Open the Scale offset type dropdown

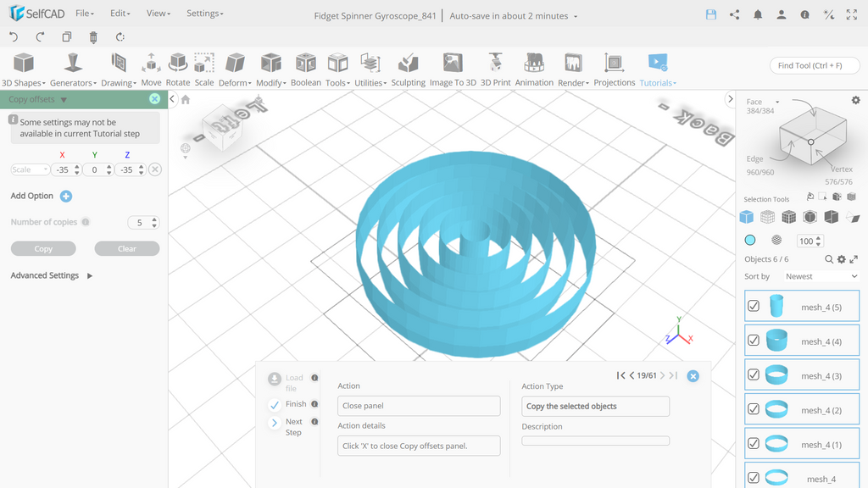point(30,169)
